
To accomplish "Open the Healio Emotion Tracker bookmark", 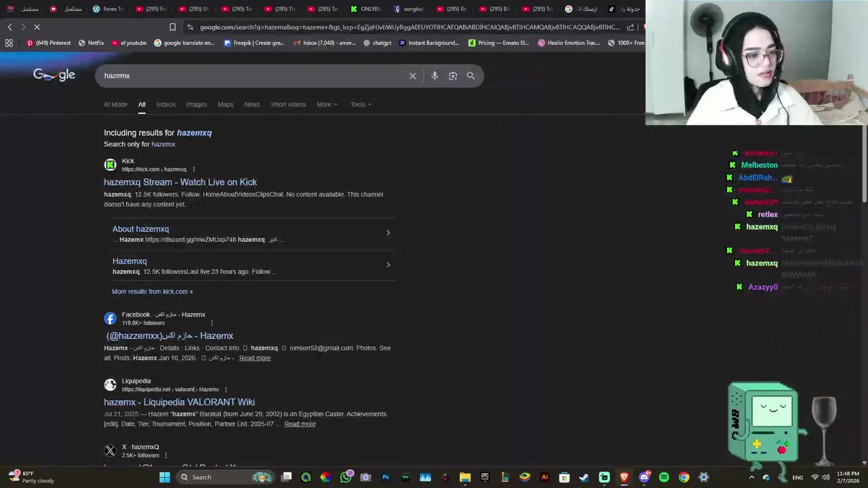I will (x=568, y=43).
